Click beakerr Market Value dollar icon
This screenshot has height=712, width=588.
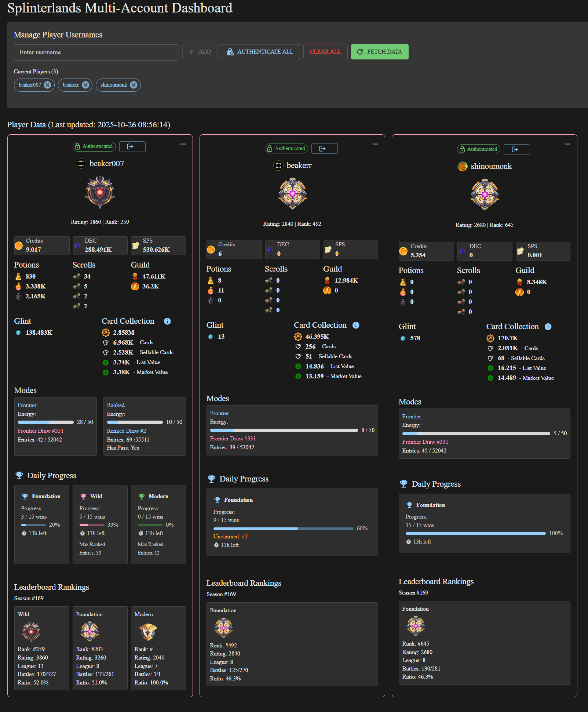click(298, 376)
